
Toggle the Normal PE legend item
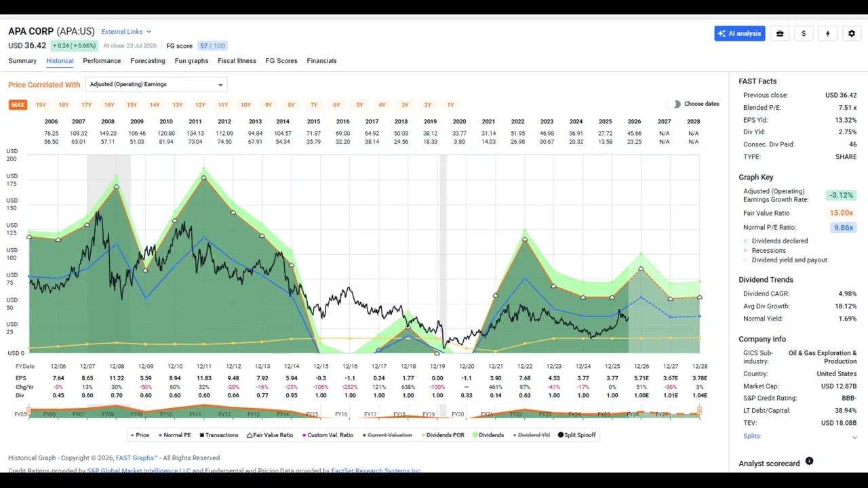(x=174, y=435)
